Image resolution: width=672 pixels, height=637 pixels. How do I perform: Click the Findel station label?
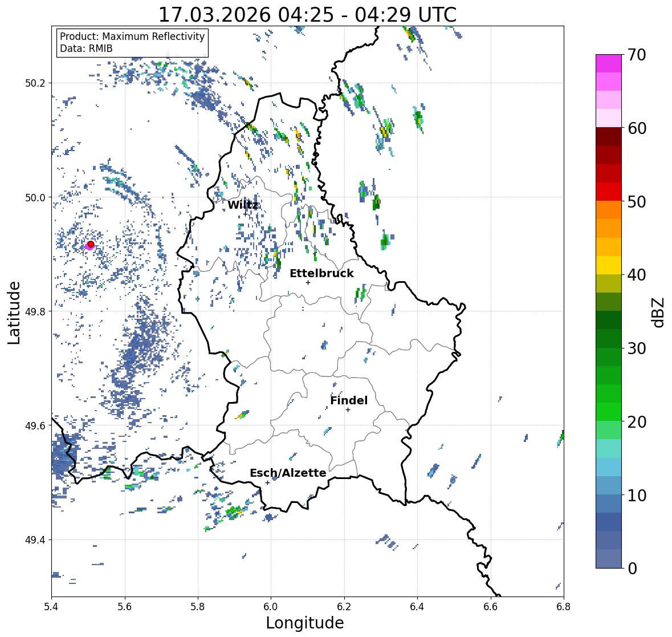(x=349, y=400)
